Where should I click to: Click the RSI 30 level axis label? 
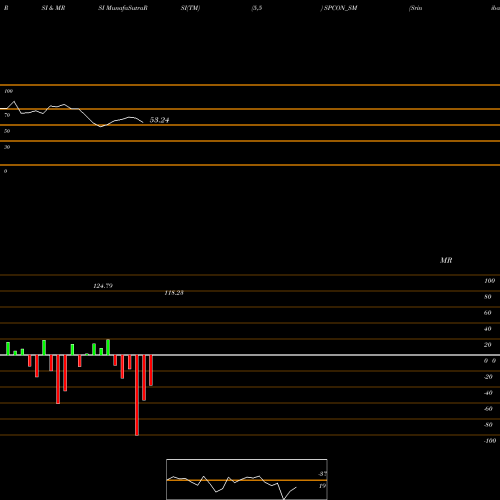[x=7, y=147]
